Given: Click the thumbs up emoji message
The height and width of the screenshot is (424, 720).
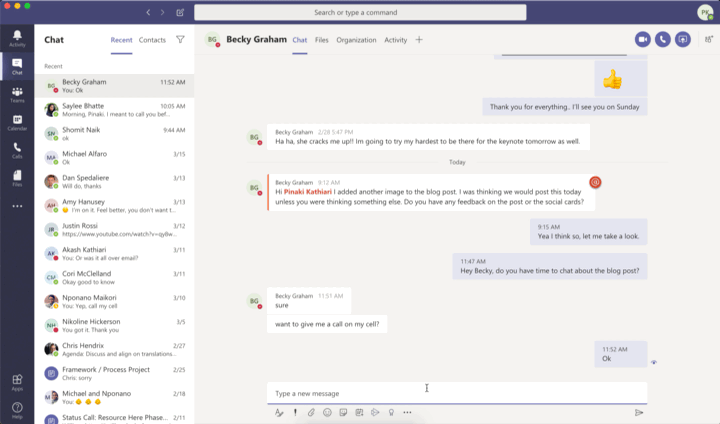Looking at the screenshot, I should (621, 79).
